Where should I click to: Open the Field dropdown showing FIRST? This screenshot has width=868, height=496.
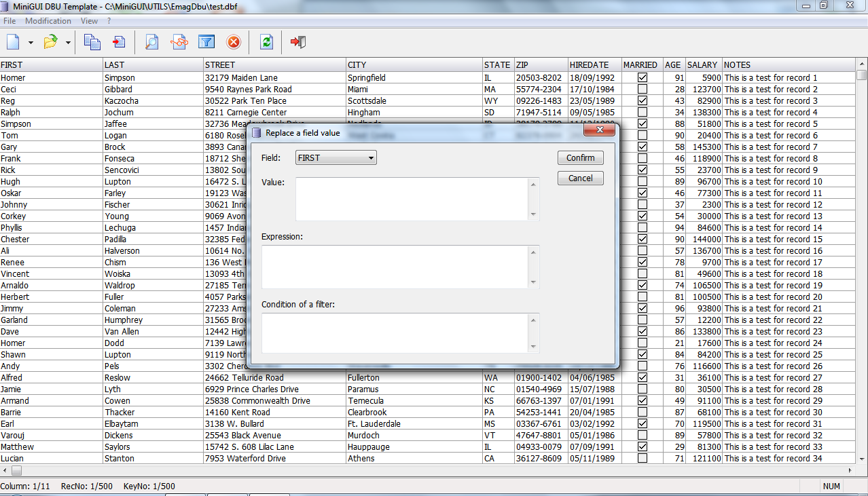pos(336,158)
